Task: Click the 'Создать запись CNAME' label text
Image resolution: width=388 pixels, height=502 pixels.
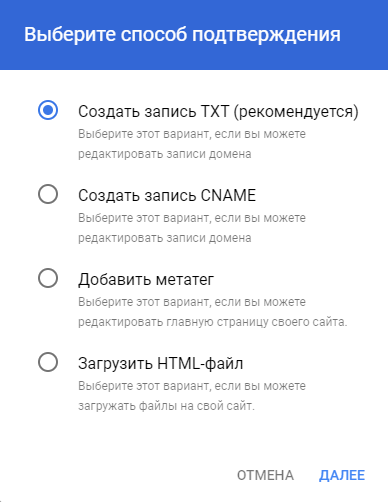Action: [x=167, y=195]
